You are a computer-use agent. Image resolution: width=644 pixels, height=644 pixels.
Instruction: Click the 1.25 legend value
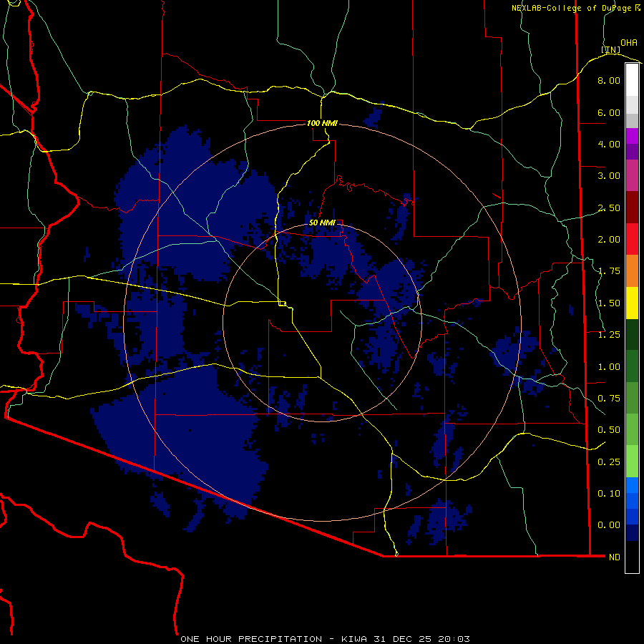point(609,335)
